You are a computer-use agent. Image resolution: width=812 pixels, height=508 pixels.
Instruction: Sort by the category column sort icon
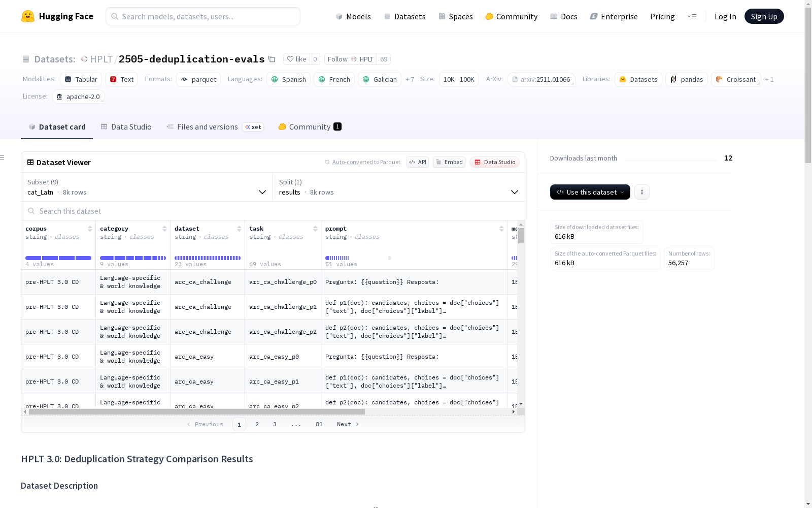tap(164, 229)
